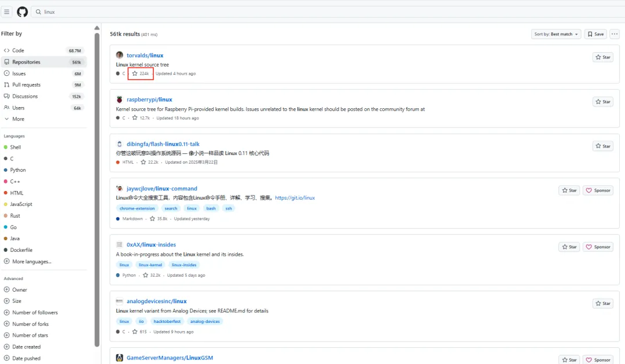Star the torvalds/linux repository
Screen dimensions: 625x364
point(602,57)
